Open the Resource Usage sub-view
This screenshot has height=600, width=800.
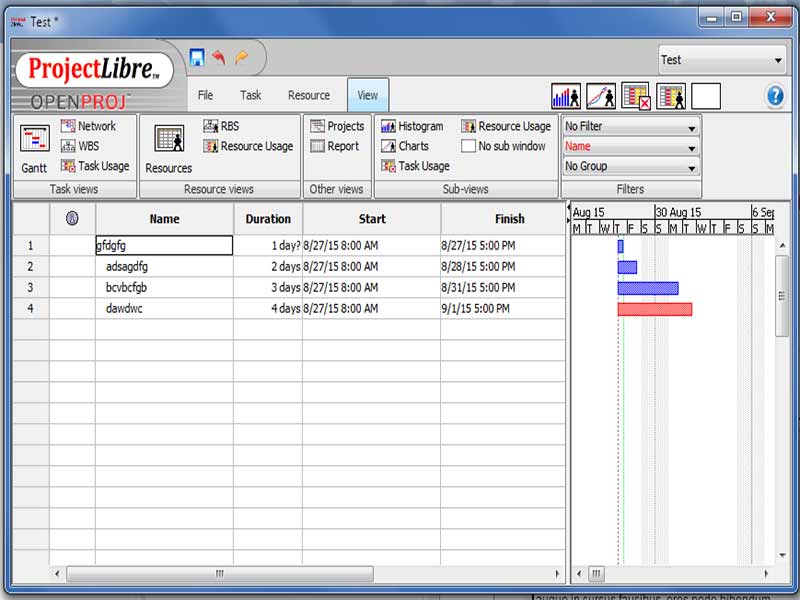click(505, 126)
